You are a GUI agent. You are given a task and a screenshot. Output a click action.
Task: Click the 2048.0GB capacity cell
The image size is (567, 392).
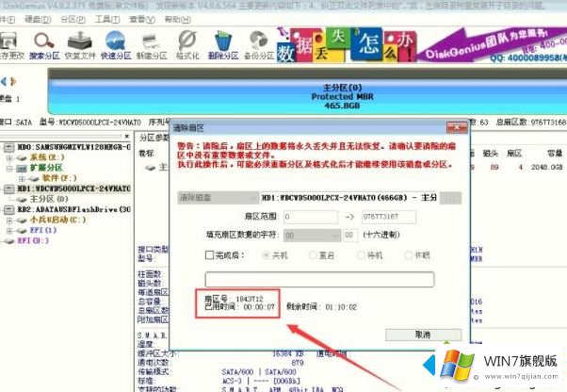tap(546, 168)
